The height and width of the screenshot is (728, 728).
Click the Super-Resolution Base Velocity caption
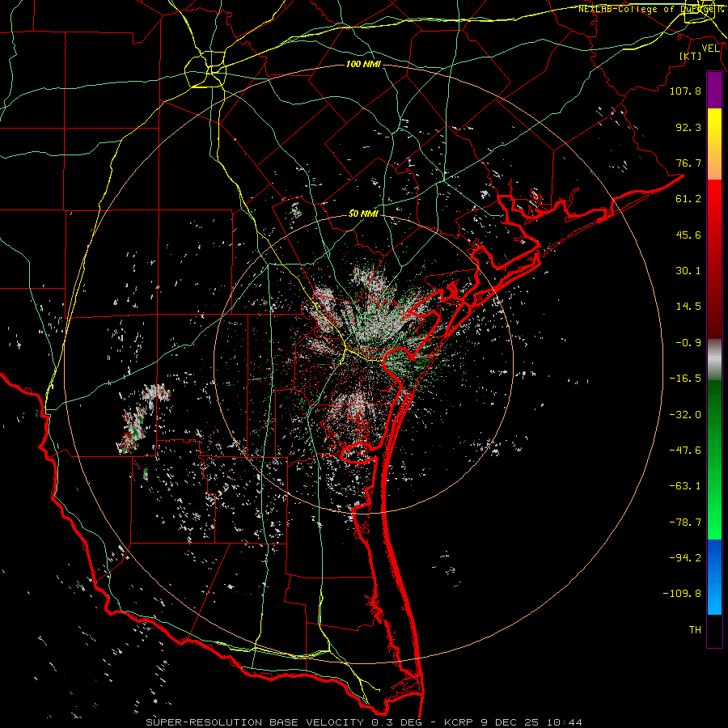tap(363, 722)
